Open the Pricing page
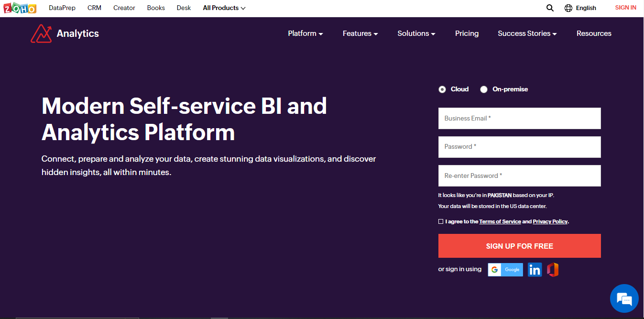This screenshot has height=319, width=644. (x=467, y=33)
